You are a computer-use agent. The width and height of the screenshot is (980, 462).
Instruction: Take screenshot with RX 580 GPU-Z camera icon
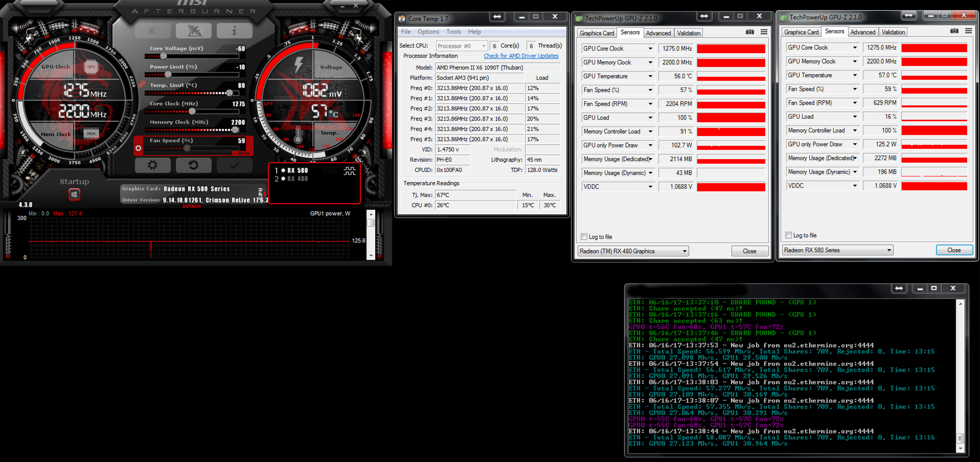coord(954,31)
